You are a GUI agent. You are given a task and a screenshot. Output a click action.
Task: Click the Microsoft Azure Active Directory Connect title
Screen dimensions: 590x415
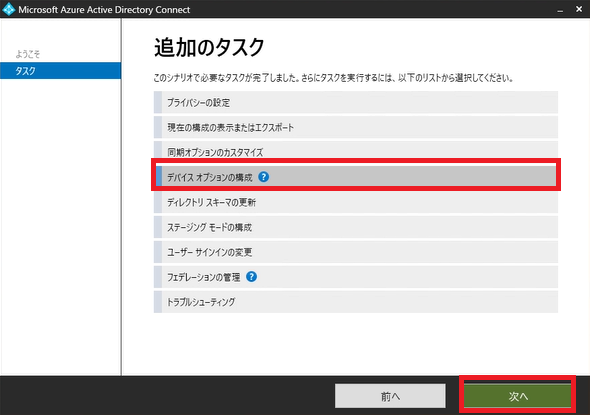pos(104,10)
